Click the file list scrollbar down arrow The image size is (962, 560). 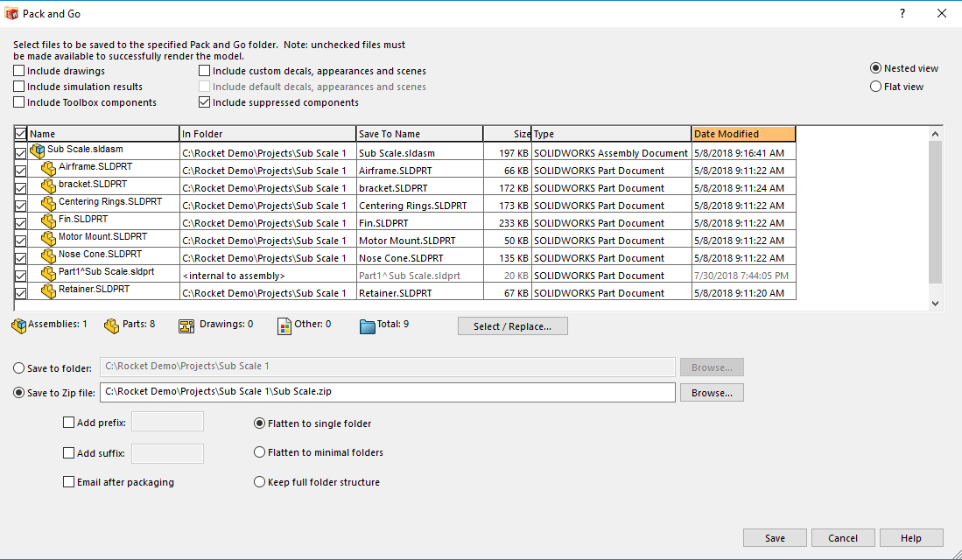[x=935, y=303]
